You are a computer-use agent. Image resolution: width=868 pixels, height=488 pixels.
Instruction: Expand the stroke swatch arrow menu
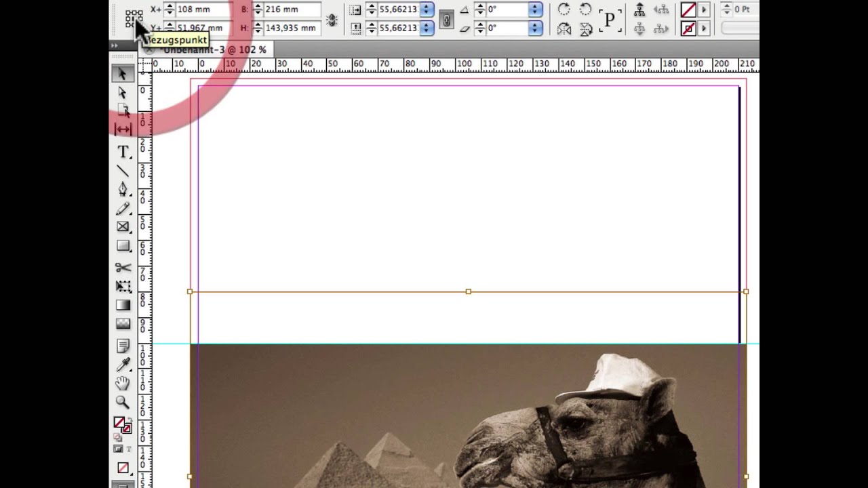704,28
